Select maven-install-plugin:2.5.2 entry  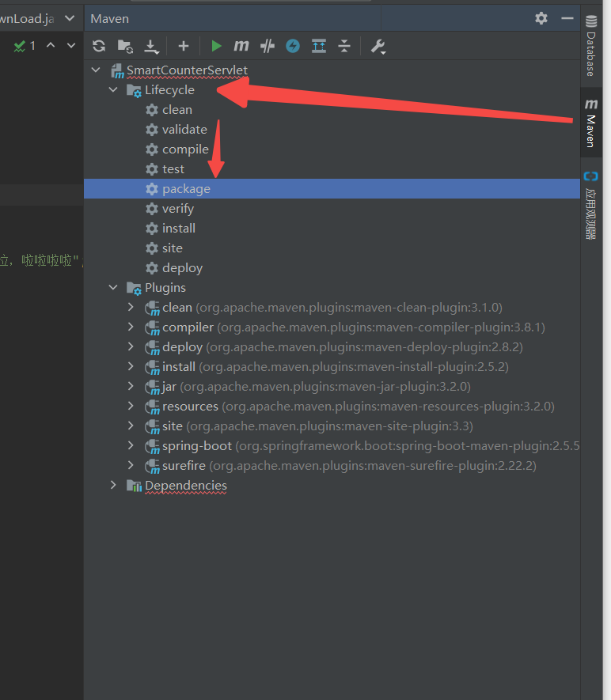pos(332,367)
